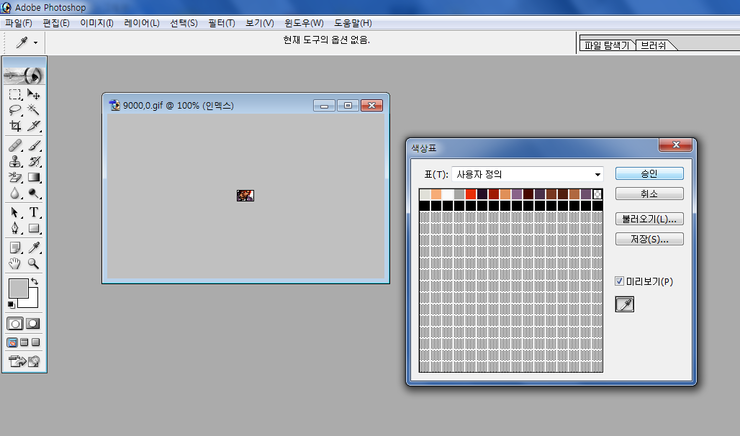The height and width of the screenshot is (436, 740).
Task: Select the Eraser tool
Action: [15, 177]
